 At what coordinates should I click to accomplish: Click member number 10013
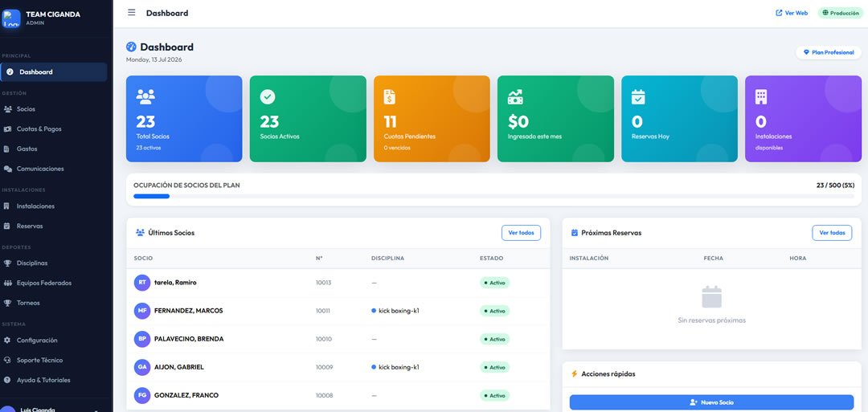323,283
